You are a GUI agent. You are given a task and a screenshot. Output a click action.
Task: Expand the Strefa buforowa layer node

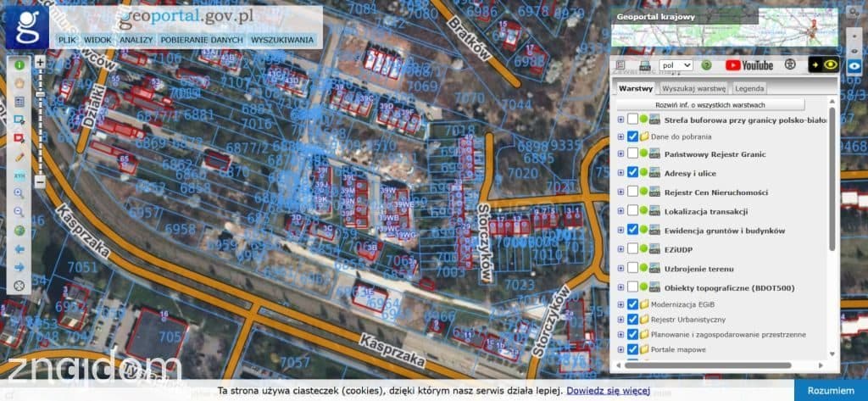[x=620, y=119]
